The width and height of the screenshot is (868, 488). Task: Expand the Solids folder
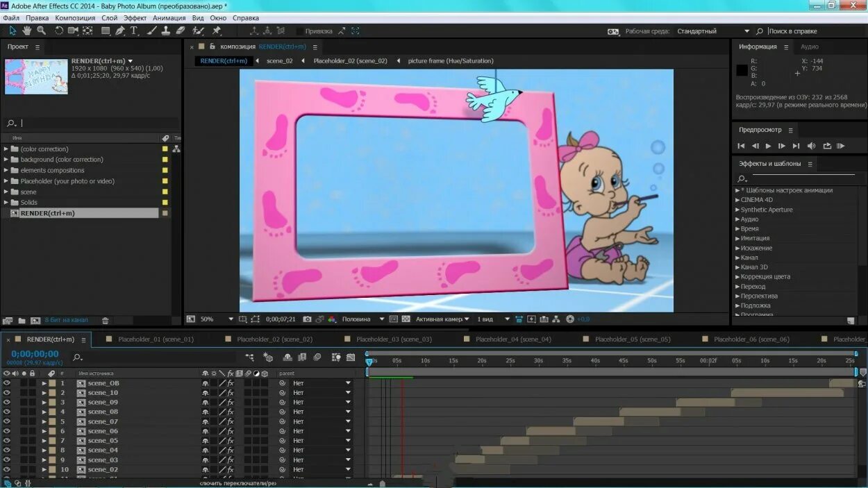6,203
